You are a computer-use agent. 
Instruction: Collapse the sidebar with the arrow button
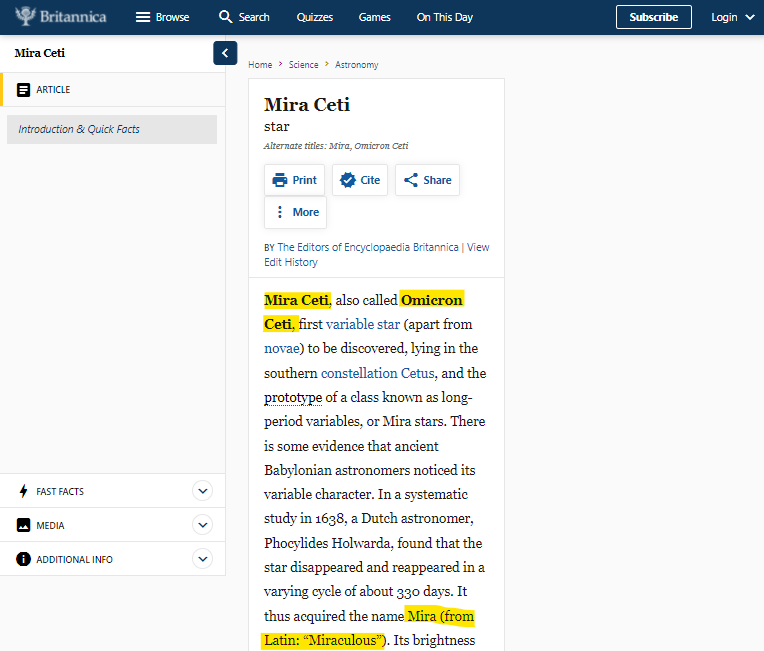(225, 53)
